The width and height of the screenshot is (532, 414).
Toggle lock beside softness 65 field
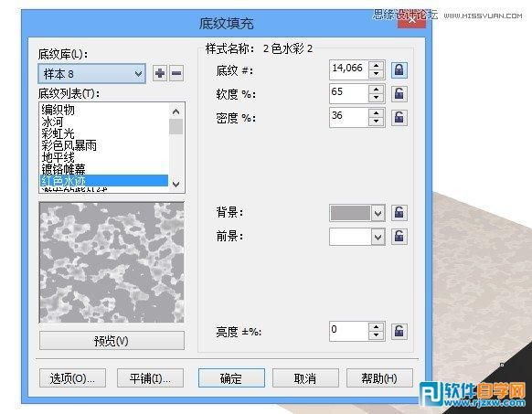point(399,93)
